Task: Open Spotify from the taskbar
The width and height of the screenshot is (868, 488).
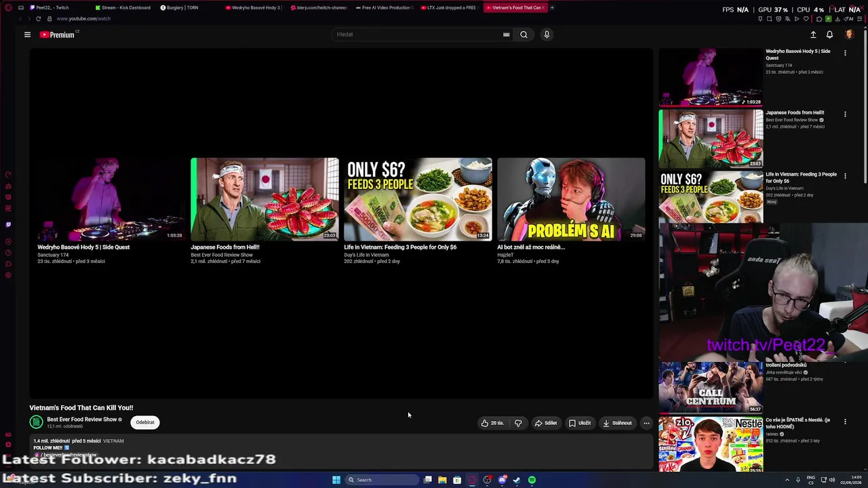Action: tap(532, 480)
